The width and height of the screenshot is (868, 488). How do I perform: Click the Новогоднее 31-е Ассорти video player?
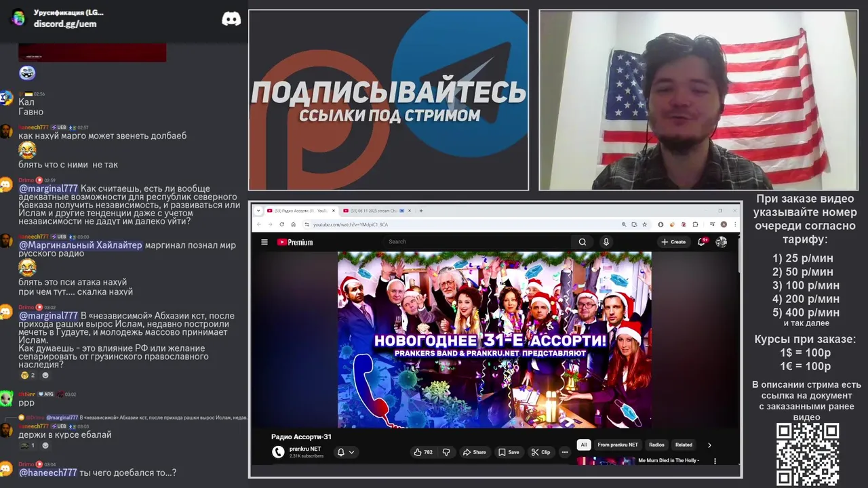(494, 340)
